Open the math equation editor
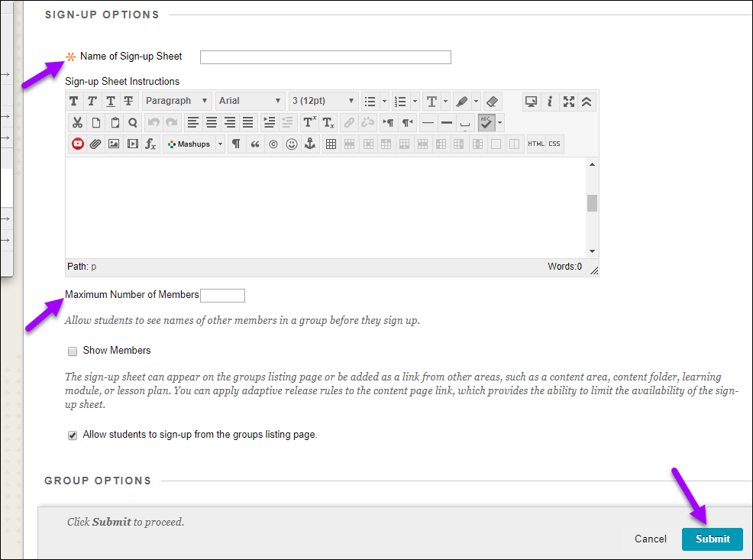 150,144
